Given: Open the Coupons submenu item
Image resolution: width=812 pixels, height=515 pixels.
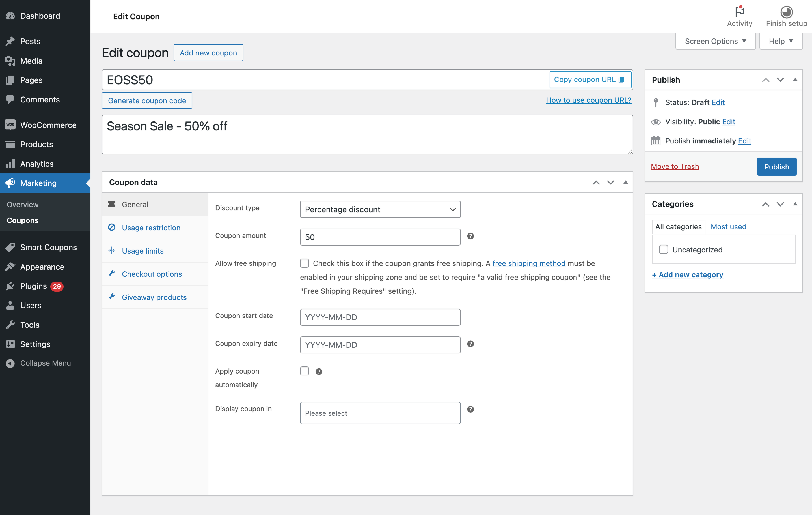Looking at the screenshot, I should point(23,220).
